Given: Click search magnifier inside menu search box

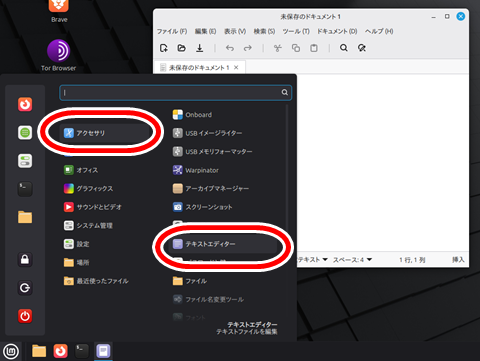Looking at the screenshot, I should [x=284, y=92].
